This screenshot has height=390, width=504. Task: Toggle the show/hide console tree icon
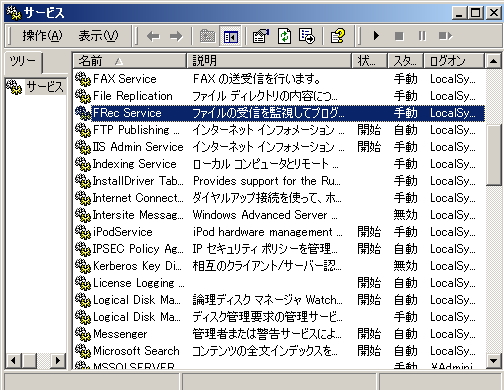[x=231, y=36]
